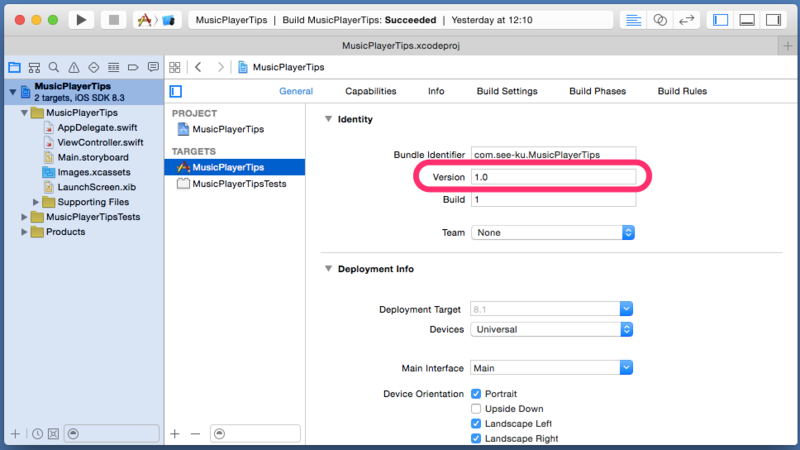Open the scheme selector in toolbar
The height and width of the screenshot is (450, 800).
[157, 20]
